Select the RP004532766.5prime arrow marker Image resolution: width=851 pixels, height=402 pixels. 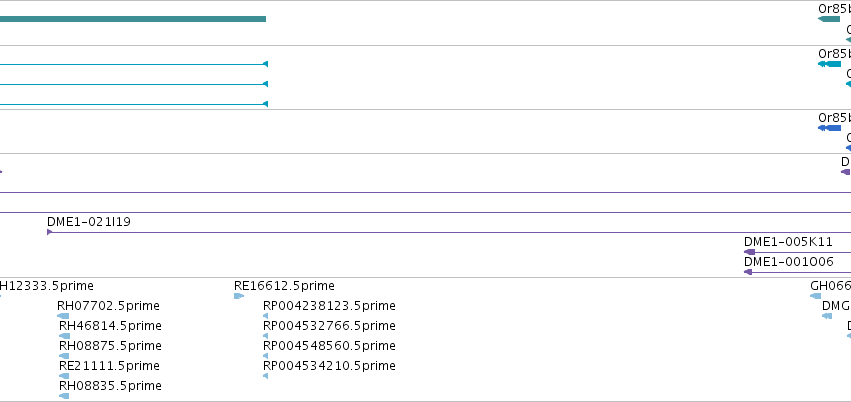click(265, 336)
